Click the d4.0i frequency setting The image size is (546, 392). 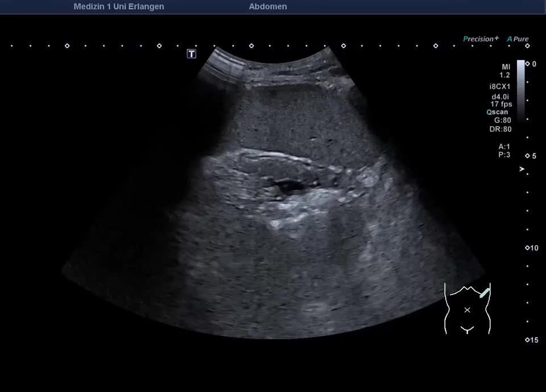click(502, 97)
